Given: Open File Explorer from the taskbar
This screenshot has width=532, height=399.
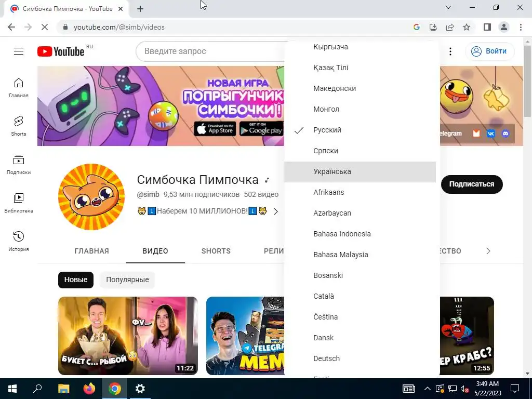Looking at the screenshot, I should point(63,389).
